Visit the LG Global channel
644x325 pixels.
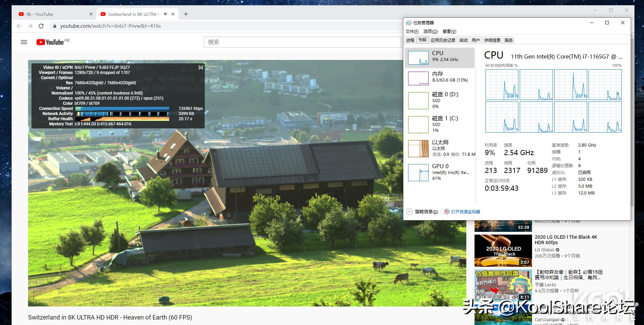[544, 250]
